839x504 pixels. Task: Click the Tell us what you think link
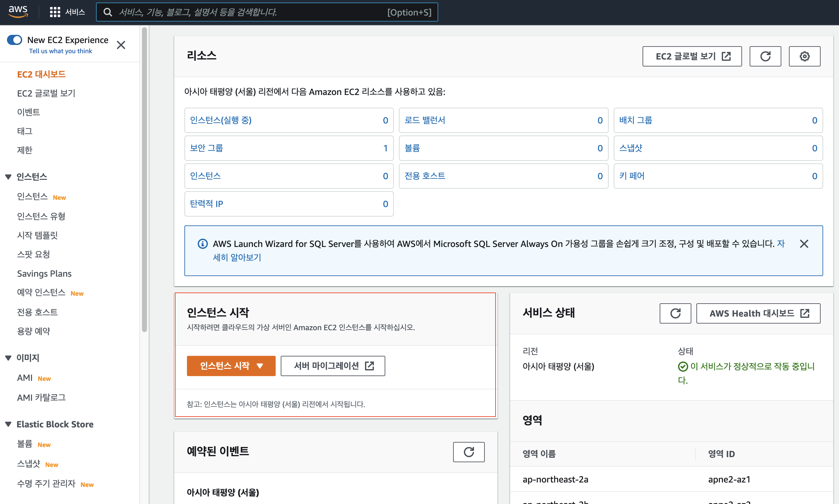coord(61,51)
